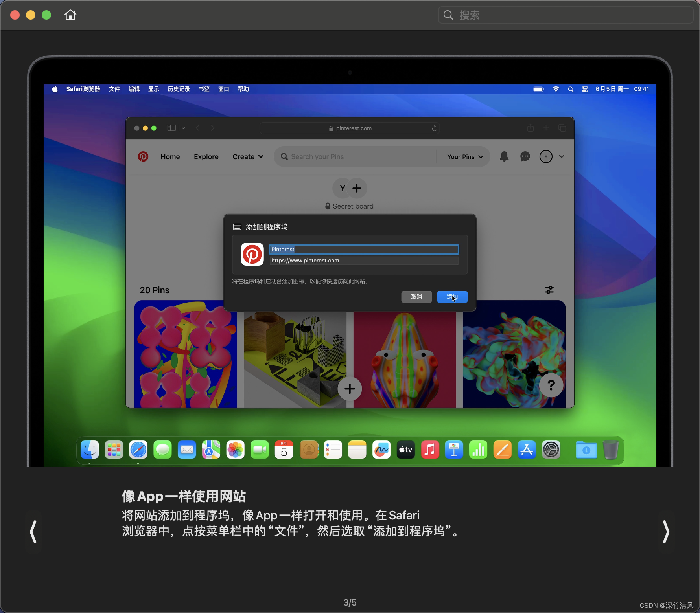This screenshot has height=613, width=700.
Task: Reload the page with refresh icon
Action: click(435, 128)
